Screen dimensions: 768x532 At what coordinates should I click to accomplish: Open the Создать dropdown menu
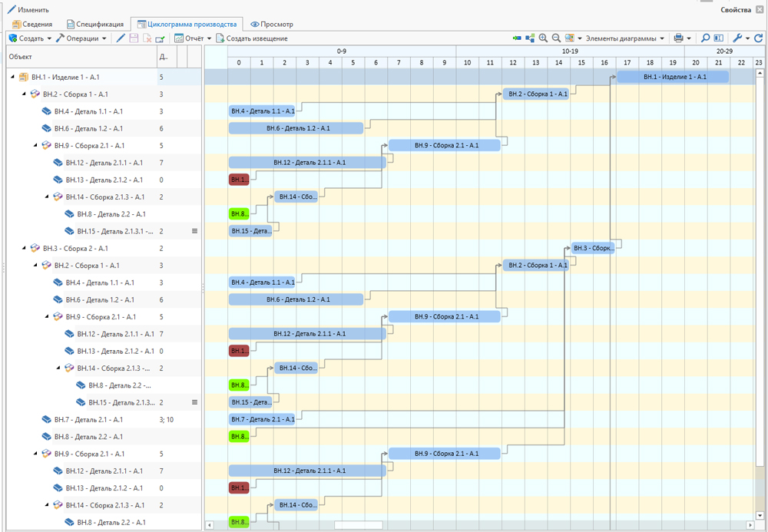point(31,38)
